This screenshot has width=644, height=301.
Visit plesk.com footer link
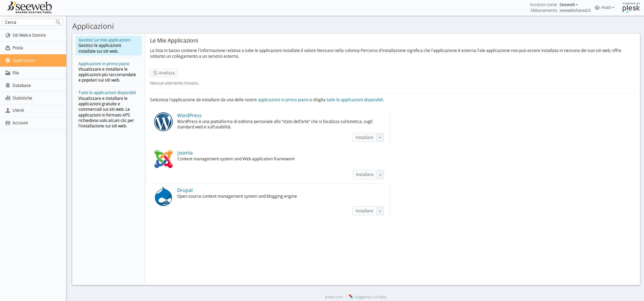(x=334, y=297)
